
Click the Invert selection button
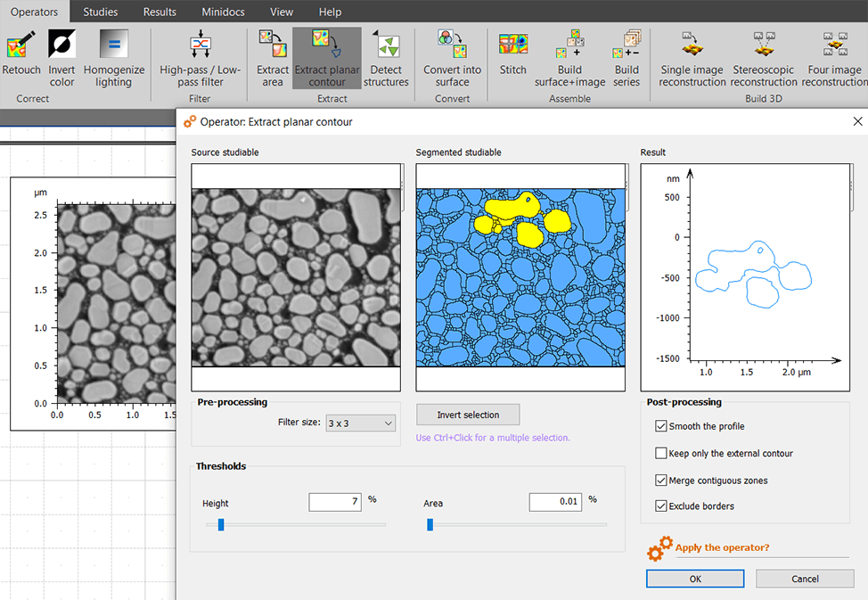coord(468,415)
